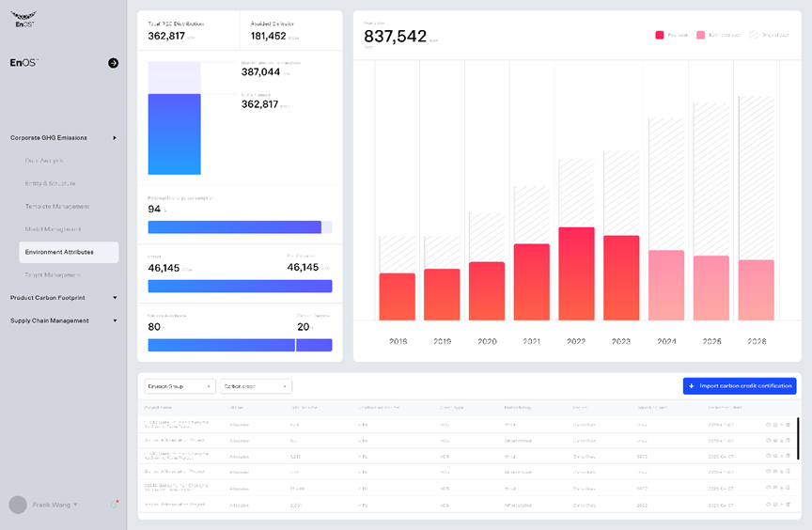Image resolution: width=812 pixels, height=530 pixels.
Task: Open the Emission Group dropdown
Action: point(180,386)
